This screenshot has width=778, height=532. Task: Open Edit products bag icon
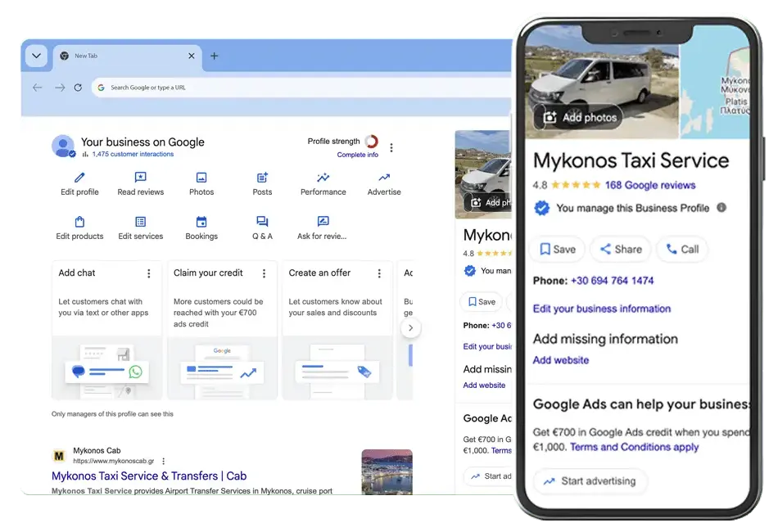79,222
